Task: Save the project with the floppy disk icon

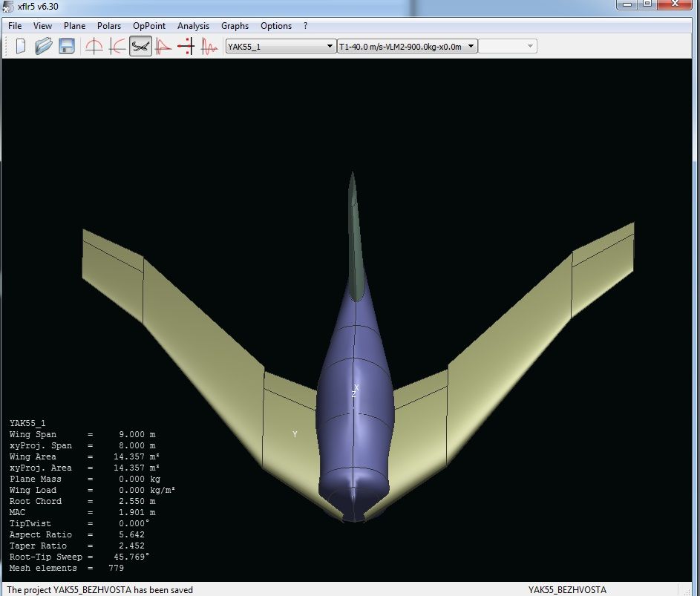Action: (x=67, y=46)
